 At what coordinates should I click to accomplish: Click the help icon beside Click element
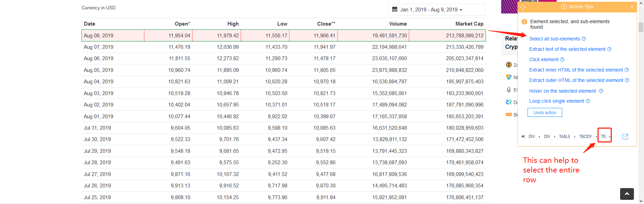click(x=562, y=59)
